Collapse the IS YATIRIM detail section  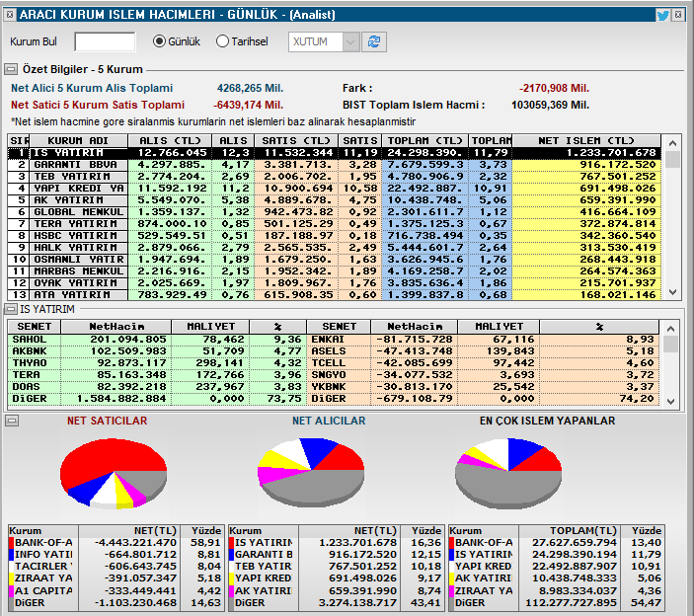[11, 309]
